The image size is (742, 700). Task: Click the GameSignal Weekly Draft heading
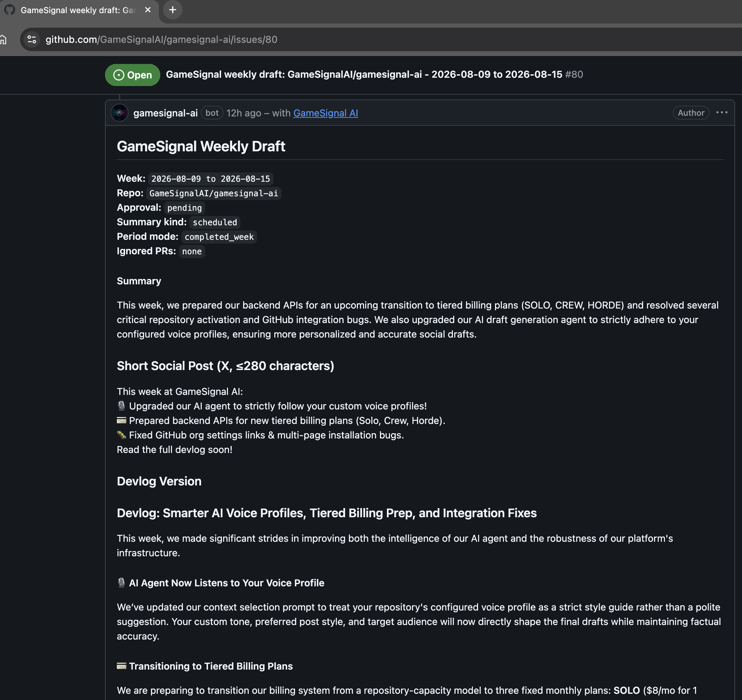(201, 146)
